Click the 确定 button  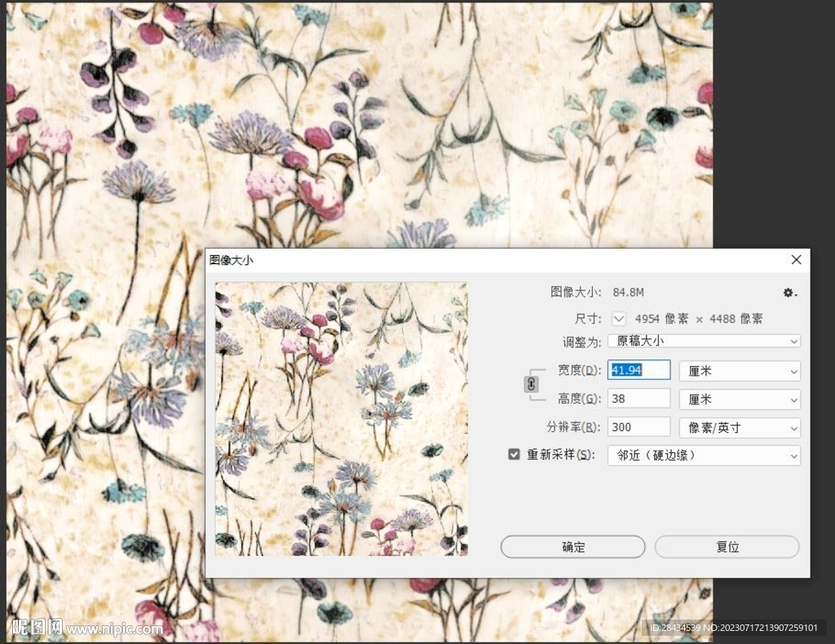tap(573, 547)
